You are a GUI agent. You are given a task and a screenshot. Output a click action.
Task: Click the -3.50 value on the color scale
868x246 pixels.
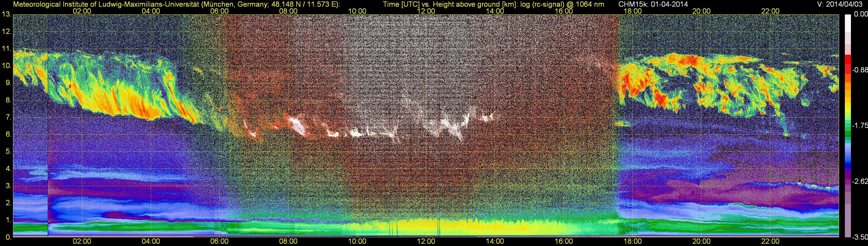(x=860, y=237)
